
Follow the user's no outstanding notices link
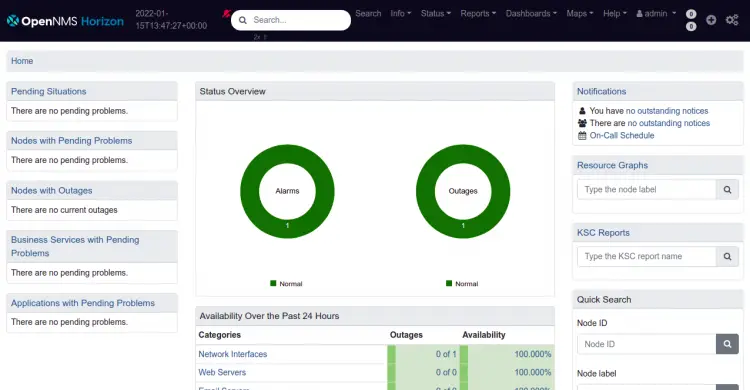coord(667,111)
